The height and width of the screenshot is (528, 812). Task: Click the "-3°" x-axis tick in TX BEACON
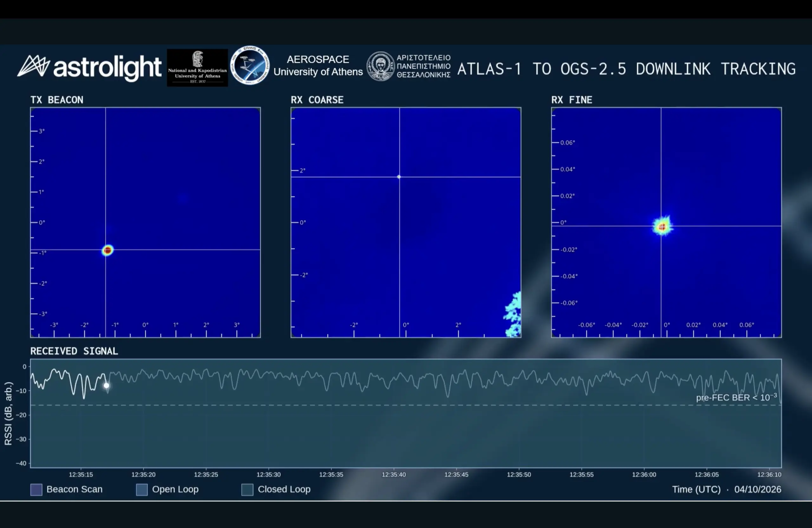(54, 325)
